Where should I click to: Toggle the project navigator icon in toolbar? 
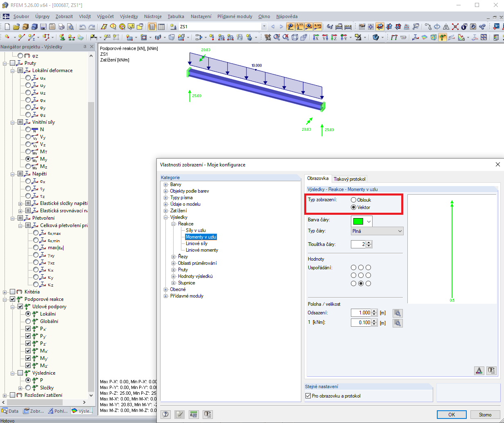[152, 27]
